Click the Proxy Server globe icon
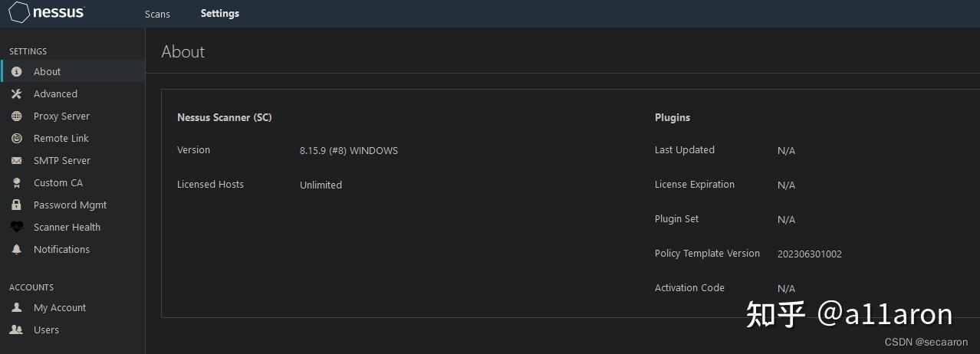 point(17,116)
